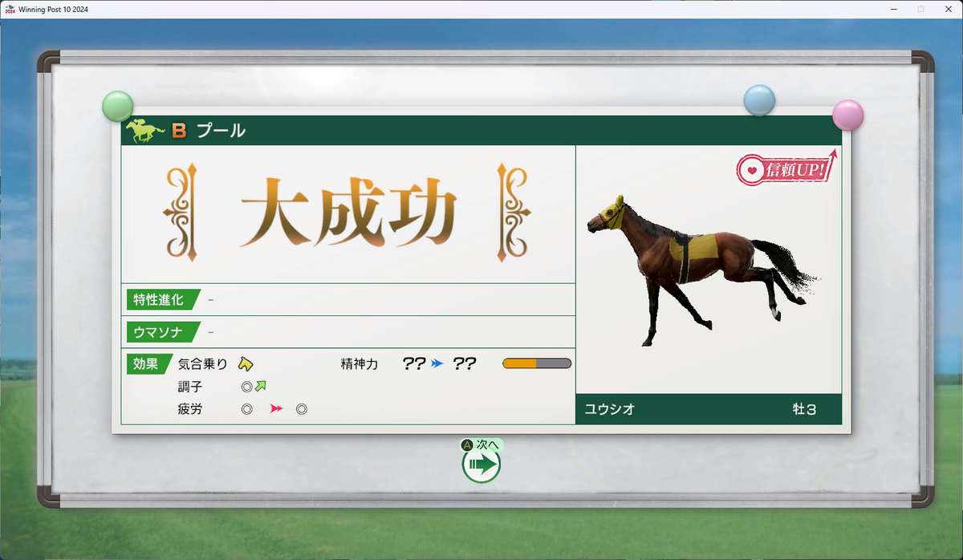Click the 気合乗り text

click(203, 364)
